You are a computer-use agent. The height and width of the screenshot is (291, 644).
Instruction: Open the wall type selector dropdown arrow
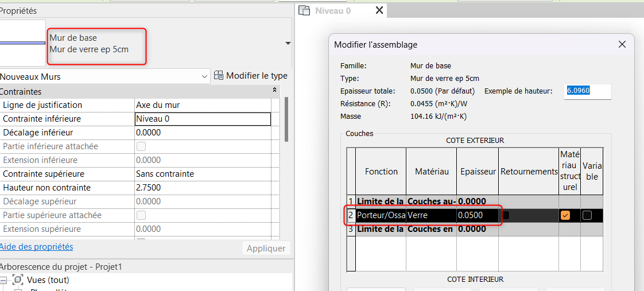point(288,43)
